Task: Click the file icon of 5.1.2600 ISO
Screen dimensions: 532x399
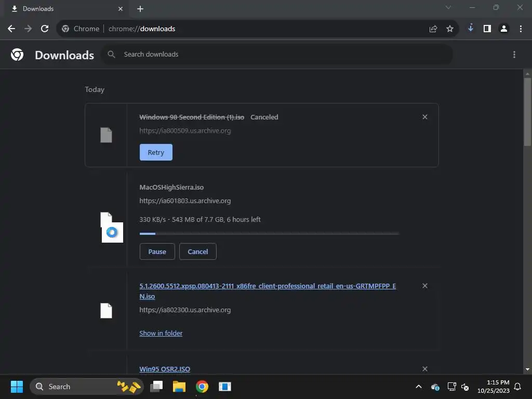Action: point(106,311)
